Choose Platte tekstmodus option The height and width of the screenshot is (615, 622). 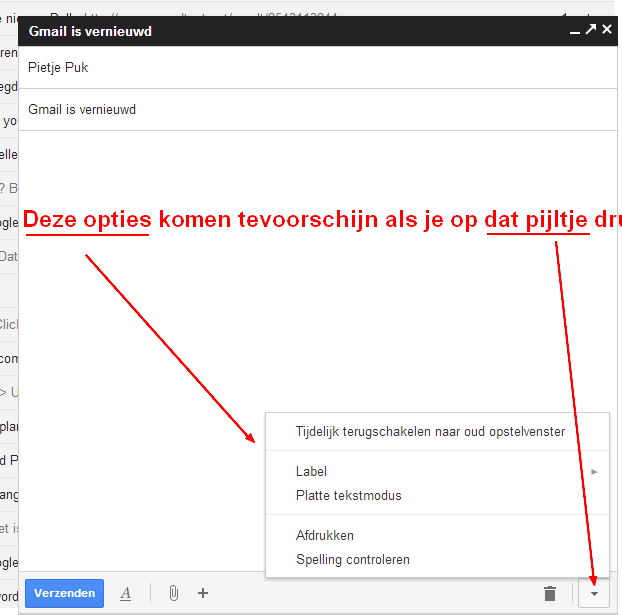click(438, 495)
